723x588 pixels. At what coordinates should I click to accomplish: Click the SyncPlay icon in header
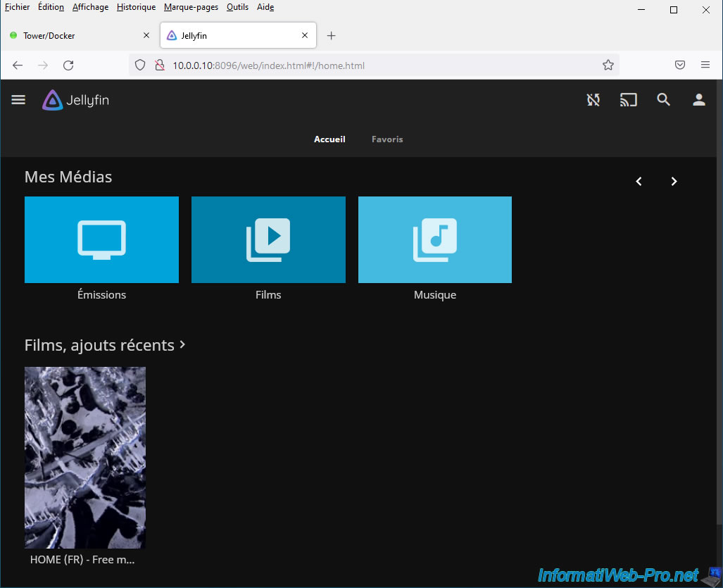(593, 100)
